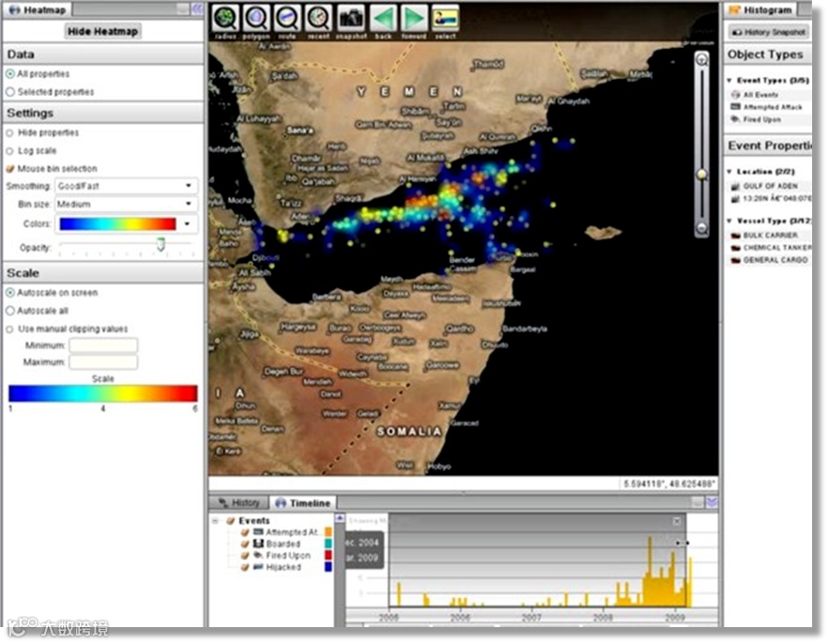Close the timeline selection window
Image resolution: width=829 pixels, height=644 pixels.
(x=676, y=522)
